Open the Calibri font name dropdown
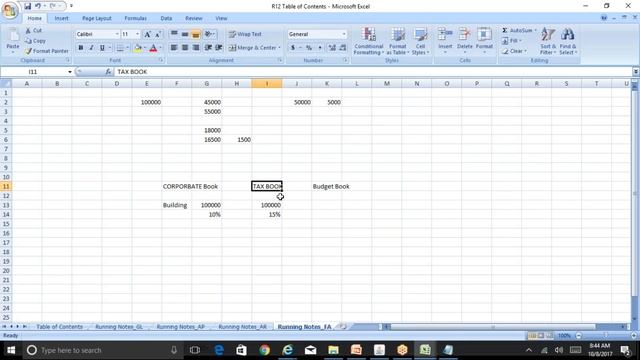This screenshot has height=360, width=640. click(x=117, y=34)
